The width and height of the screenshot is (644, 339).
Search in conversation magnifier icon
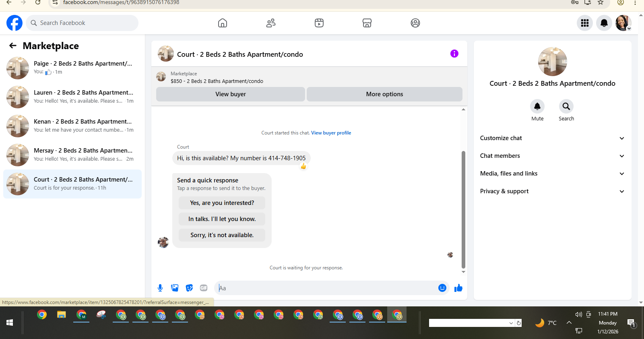[566, 106]
